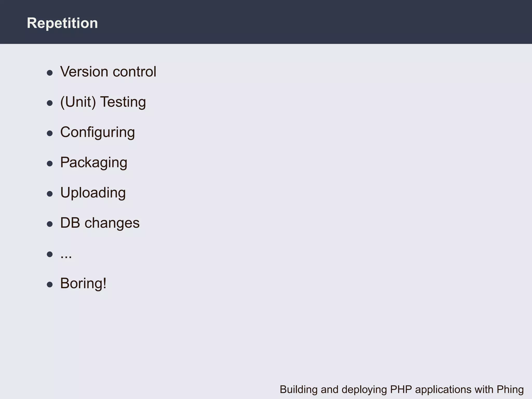
Task: Click the Boring! bullet text
Action: pyautogui.click(x=83, y=283)
